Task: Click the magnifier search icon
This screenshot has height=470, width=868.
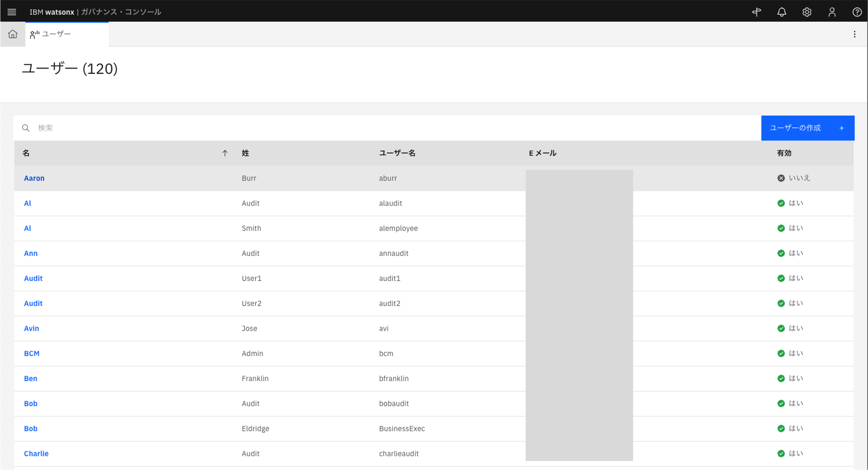Action: pyautogui.click(x=26, y=128)
